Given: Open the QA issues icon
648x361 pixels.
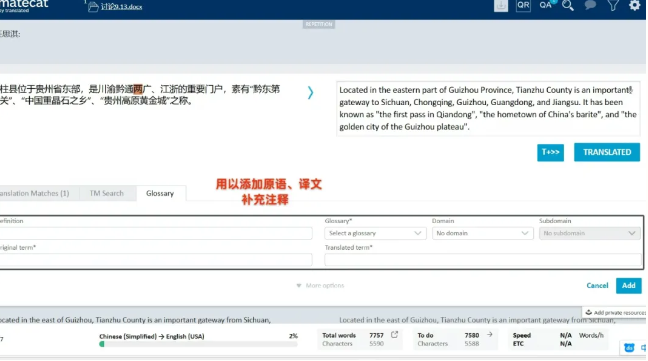Looking at the screenshot, I should [546, 5].
